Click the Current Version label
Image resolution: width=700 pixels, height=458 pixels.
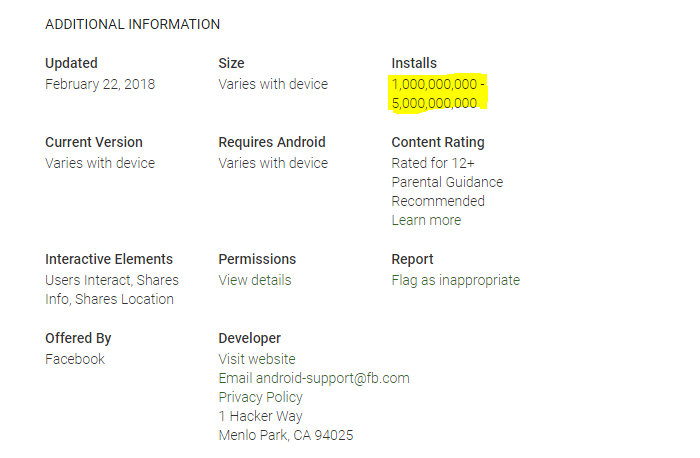[94, 142]
